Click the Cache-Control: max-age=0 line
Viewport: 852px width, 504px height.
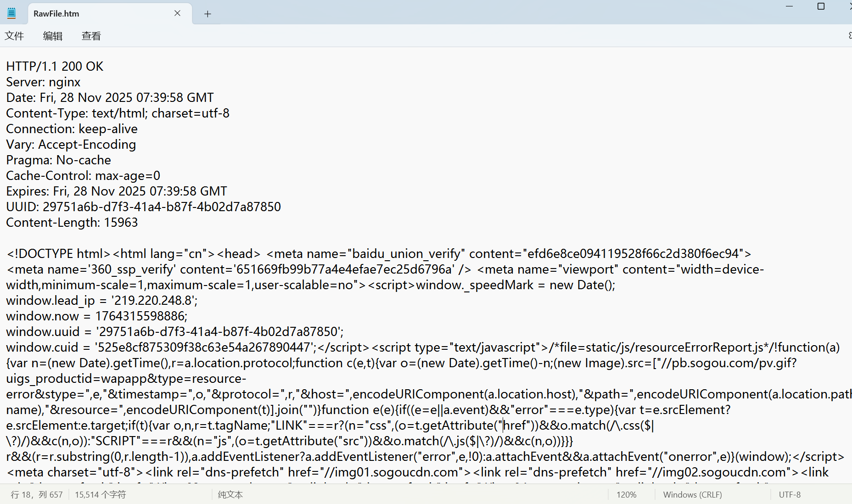coord(83,176)
